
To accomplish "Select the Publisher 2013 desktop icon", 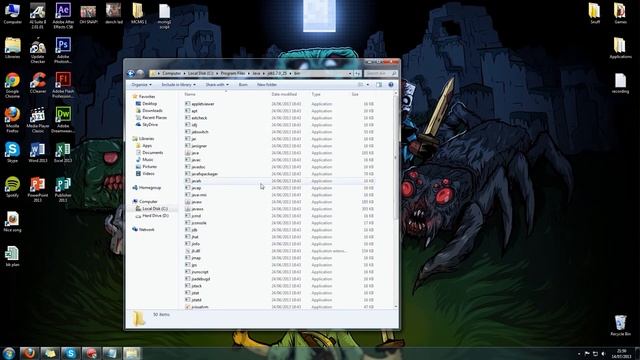I will (63, 189).
